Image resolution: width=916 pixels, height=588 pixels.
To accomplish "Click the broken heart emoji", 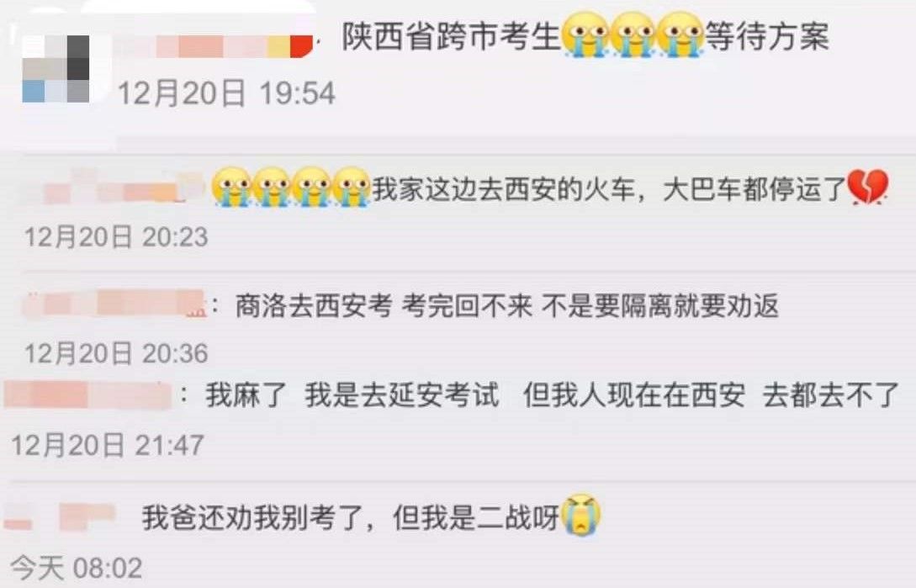I will click(x=868, y=187).
